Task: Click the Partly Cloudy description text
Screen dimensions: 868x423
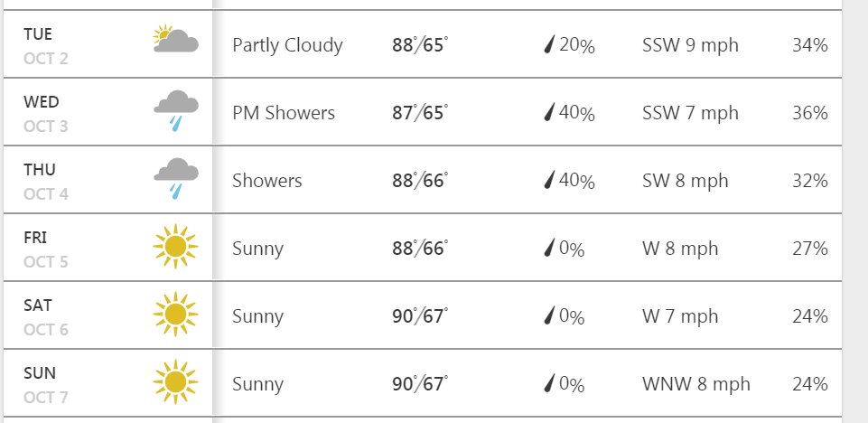Action: [287, 45]
